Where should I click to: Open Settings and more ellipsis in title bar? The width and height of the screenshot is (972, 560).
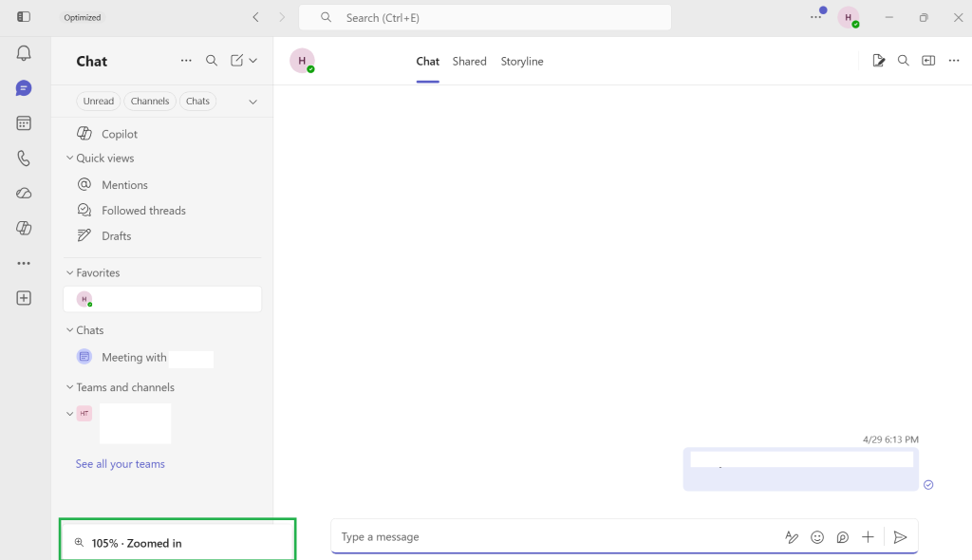coord(815,17)
